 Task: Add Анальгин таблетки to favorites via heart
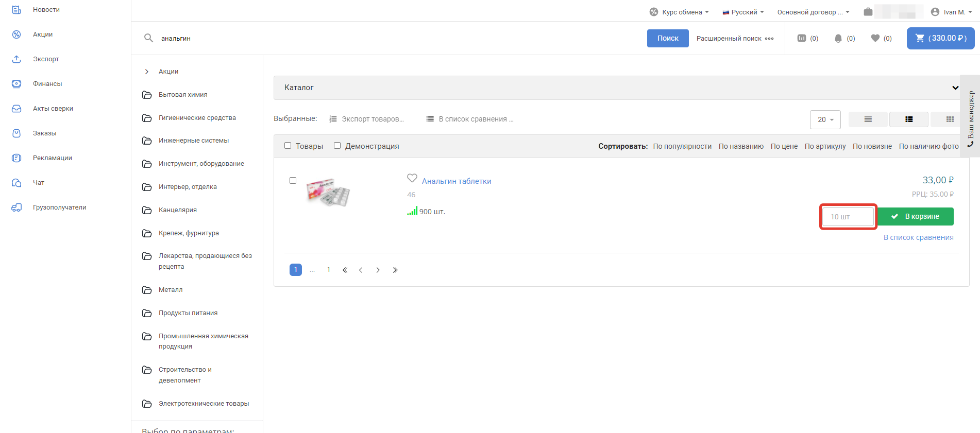pos(412,178)
